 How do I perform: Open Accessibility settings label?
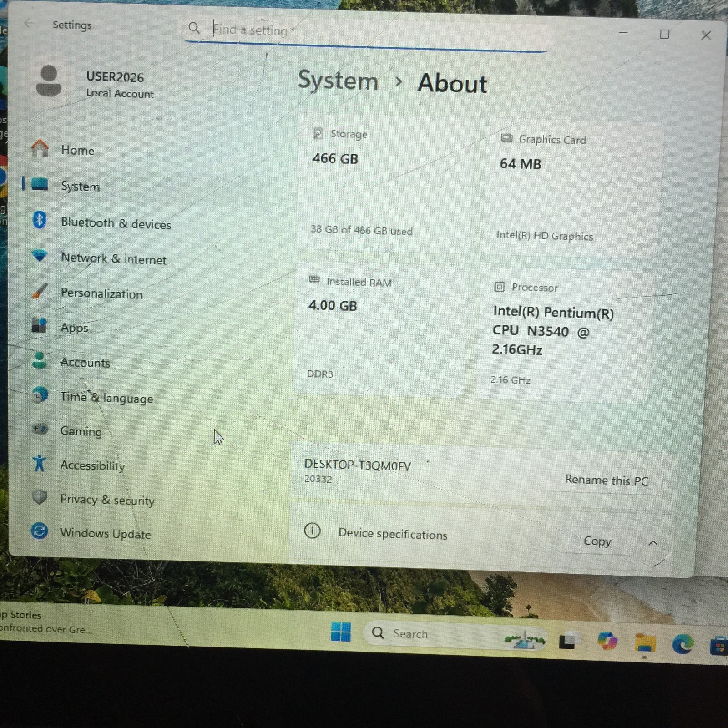point(92,465)
